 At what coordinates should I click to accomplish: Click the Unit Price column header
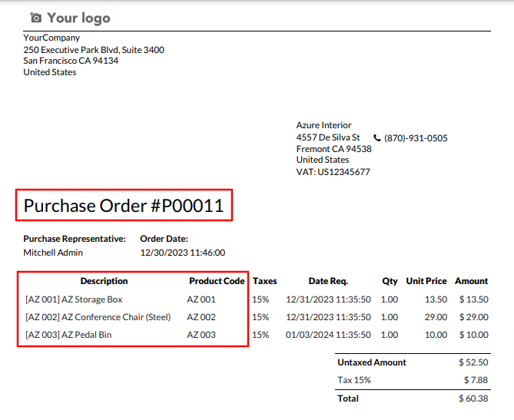pyautogui.click(x=426, y=281)
